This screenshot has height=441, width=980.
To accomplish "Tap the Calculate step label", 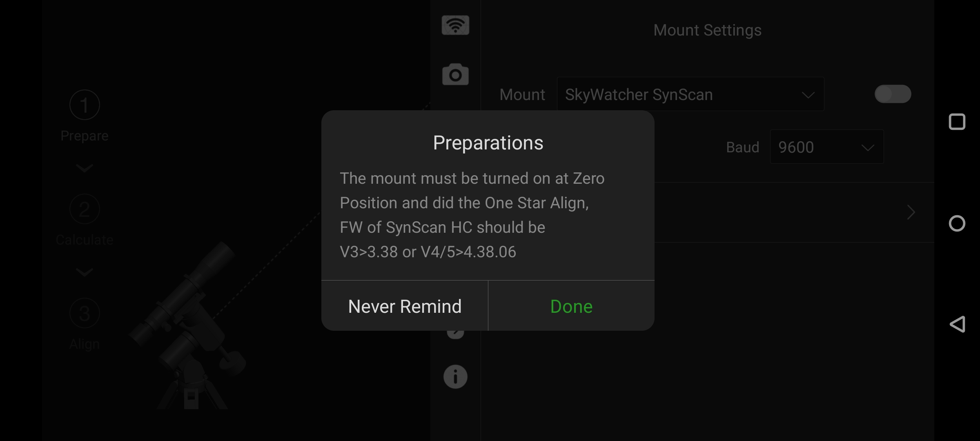I will point(85,240).
